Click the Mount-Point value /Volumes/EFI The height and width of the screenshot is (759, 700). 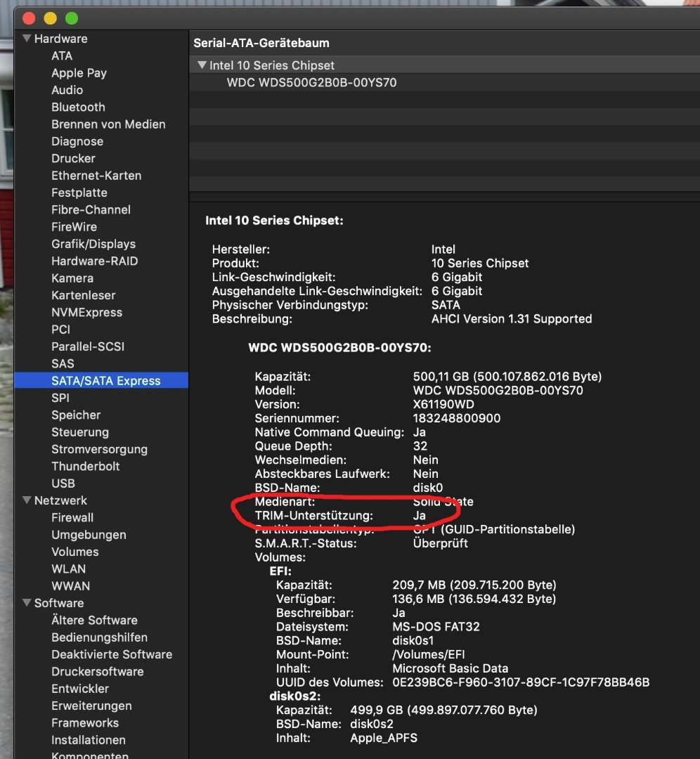coord(429,654)
